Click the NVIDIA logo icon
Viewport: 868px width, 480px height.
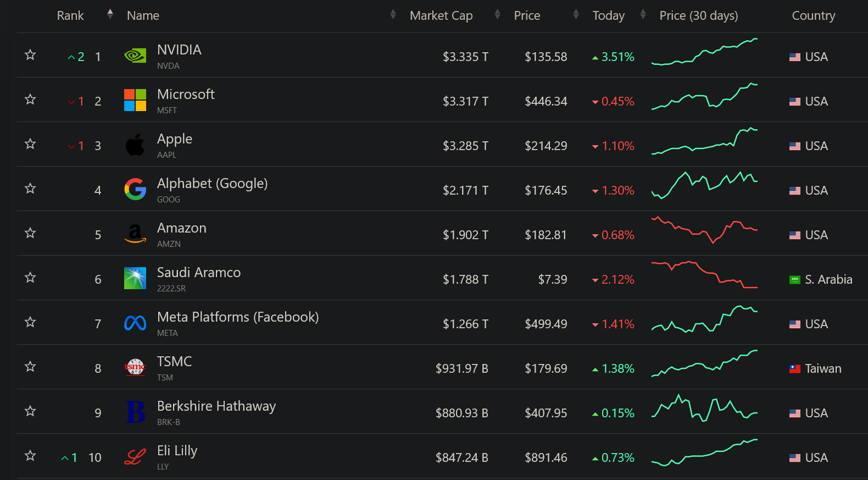135,56
